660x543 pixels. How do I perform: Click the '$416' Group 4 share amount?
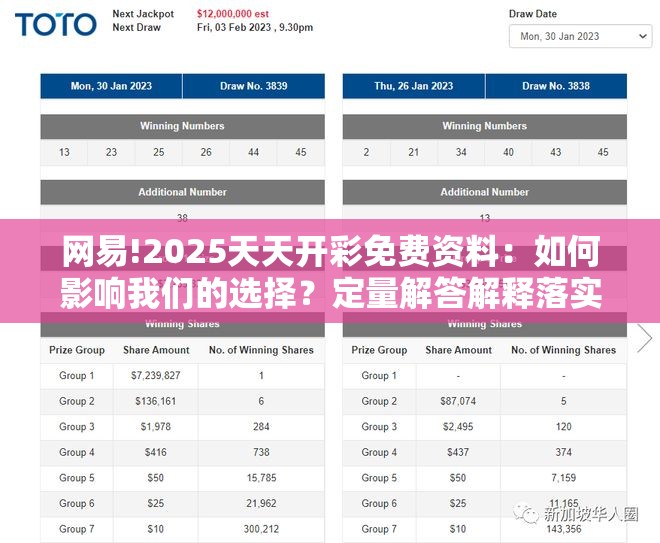pyautogui.click(x=156, y=452)
